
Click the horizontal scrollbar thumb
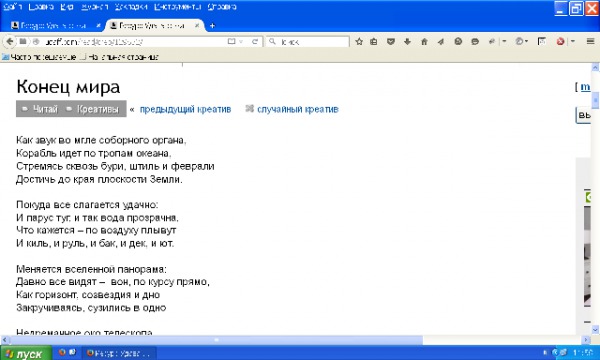(x=217, y=340)
